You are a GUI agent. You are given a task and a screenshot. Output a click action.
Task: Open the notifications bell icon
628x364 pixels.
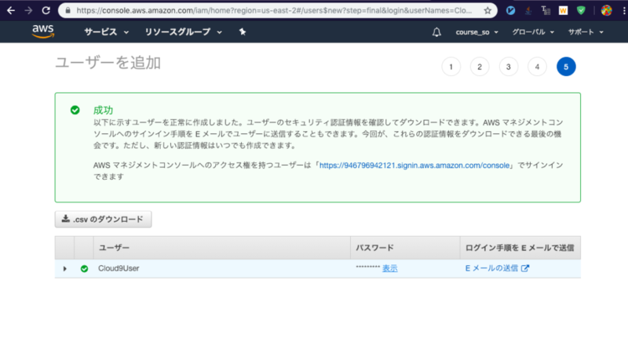click(x=436, y=32)
